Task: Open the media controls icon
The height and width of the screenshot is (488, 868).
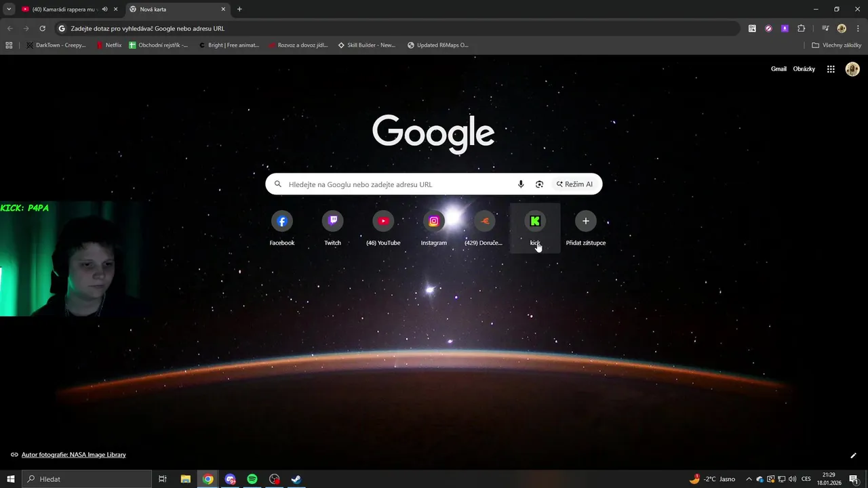Action: [825, 28]
